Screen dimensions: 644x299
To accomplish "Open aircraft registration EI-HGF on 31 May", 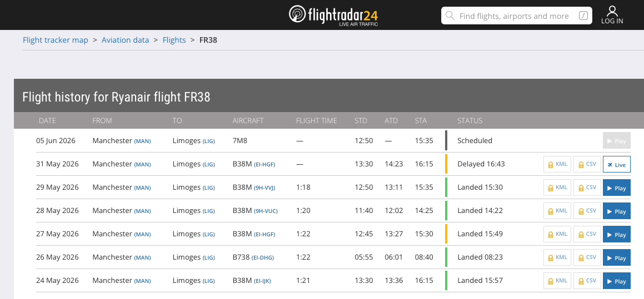I will tap(264, 164).
